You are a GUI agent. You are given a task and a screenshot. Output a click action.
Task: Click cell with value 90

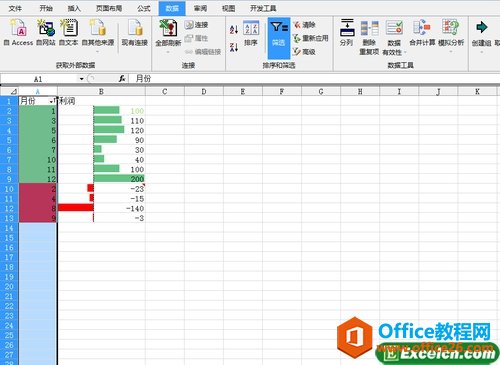pyautogui.click(x=101, y=140)
